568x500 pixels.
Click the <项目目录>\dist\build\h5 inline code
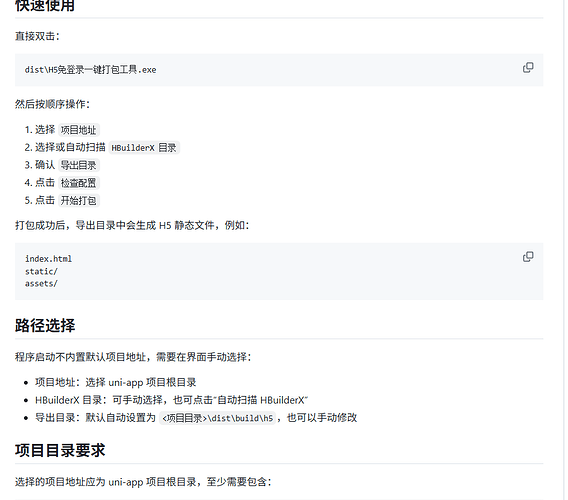pos(217,418)
